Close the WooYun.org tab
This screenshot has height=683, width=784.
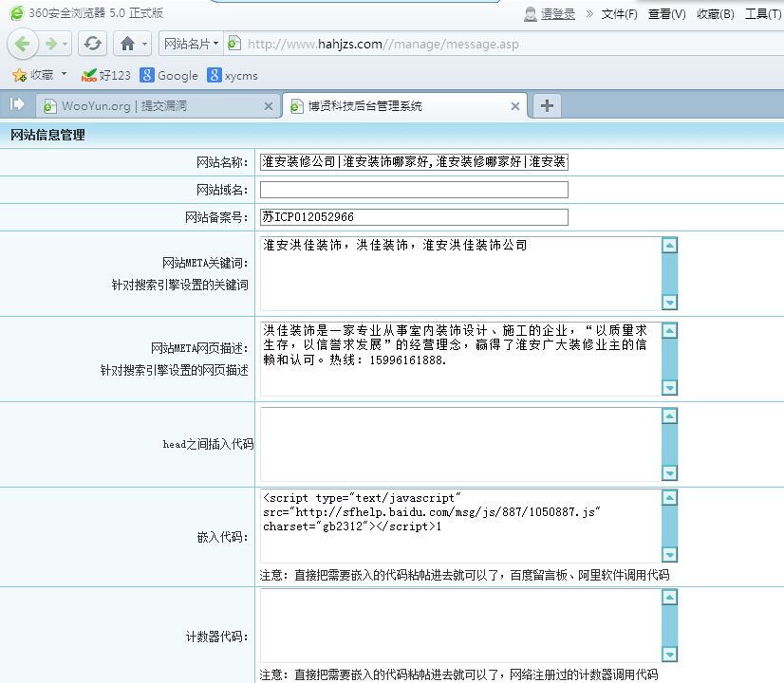coord(269,106)
